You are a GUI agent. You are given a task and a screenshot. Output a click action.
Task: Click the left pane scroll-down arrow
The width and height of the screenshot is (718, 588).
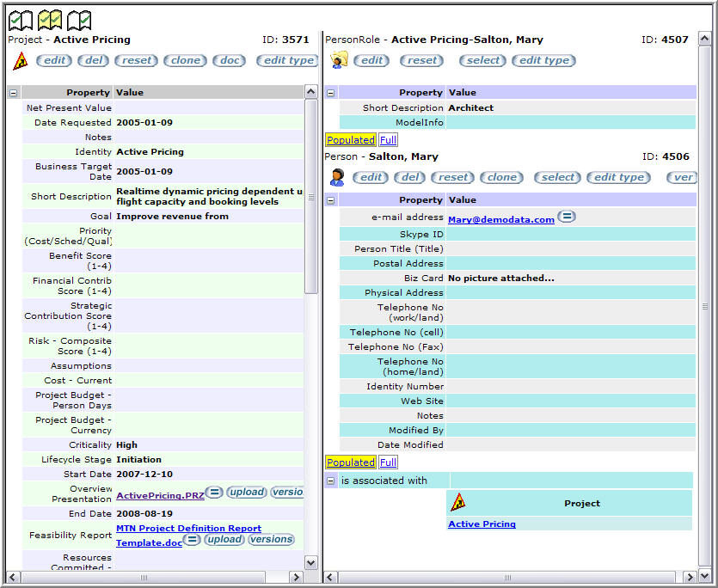[311, 562]
